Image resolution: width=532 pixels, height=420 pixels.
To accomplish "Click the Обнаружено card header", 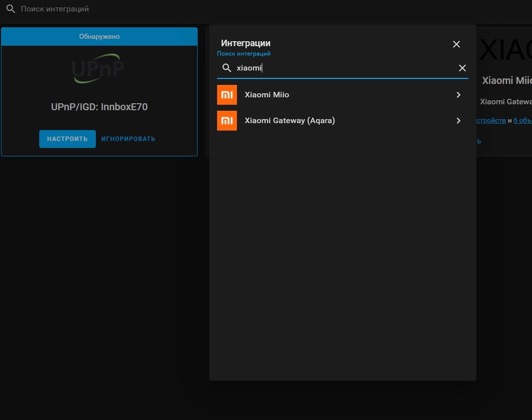I will pos(99,37).
